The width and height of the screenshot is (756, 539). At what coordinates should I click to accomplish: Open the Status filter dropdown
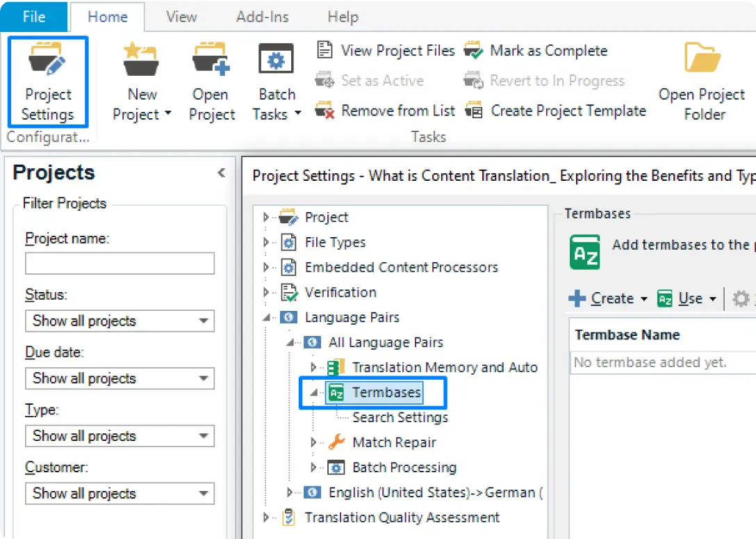coord(120,321)
